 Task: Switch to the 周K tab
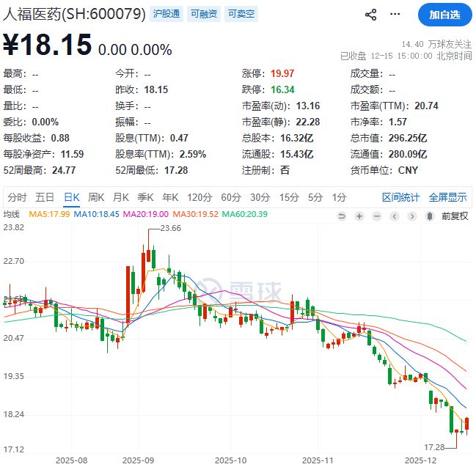(x=96, y=197)
